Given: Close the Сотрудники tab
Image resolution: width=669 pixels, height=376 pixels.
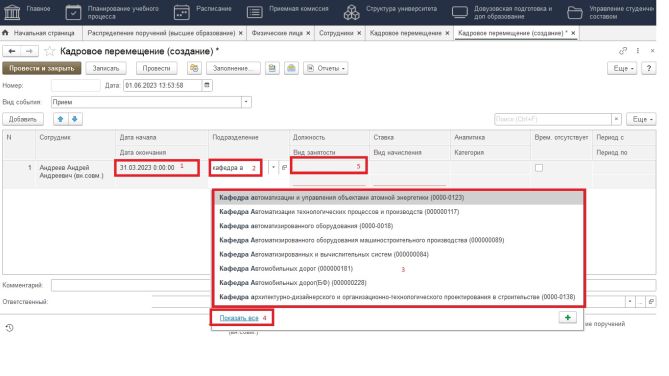Looking at the screenshot, I should pos(359,33).
